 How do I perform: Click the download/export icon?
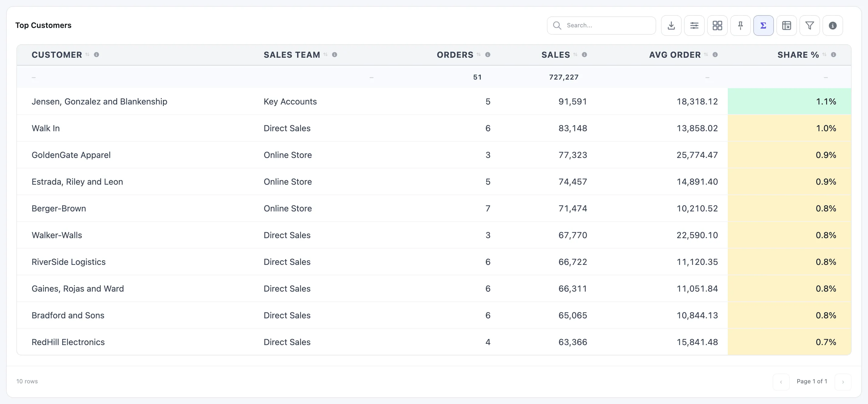(671, 25)
